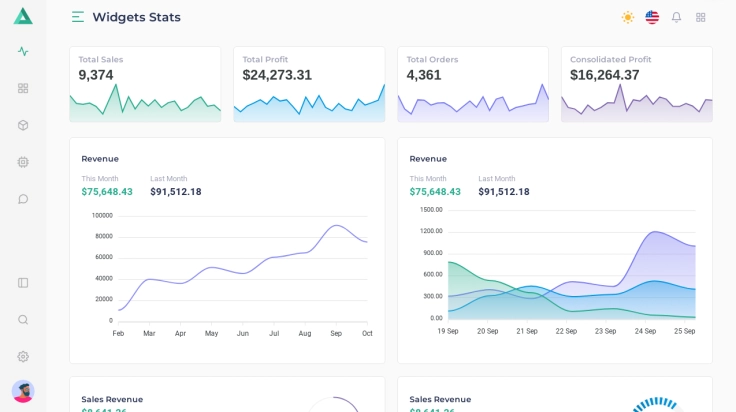Select the cube sidebar icon

pos(23,125)
